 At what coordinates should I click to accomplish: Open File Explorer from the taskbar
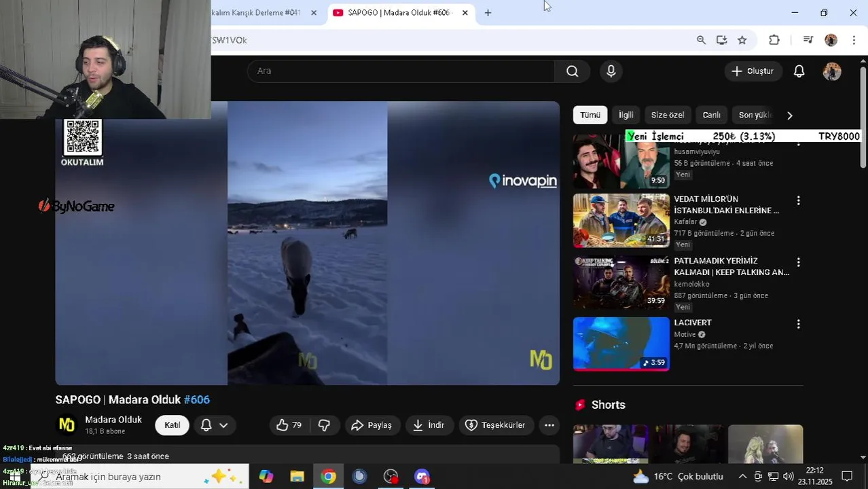[297, 477]
